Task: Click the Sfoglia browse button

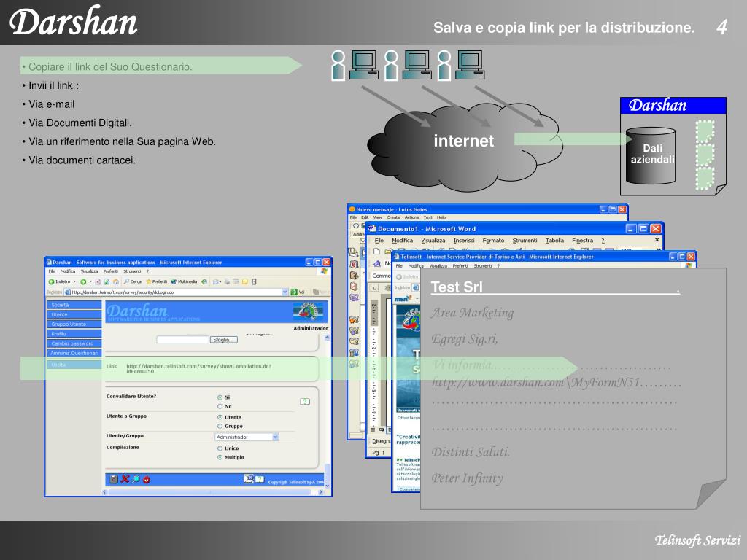Action: (x=225, y=340)
